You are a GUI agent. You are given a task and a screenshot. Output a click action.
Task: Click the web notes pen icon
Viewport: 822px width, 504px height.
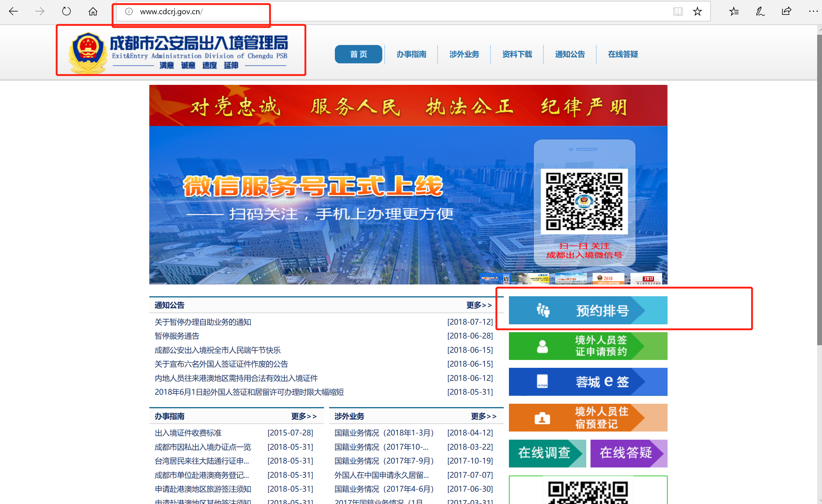[760, 12]
